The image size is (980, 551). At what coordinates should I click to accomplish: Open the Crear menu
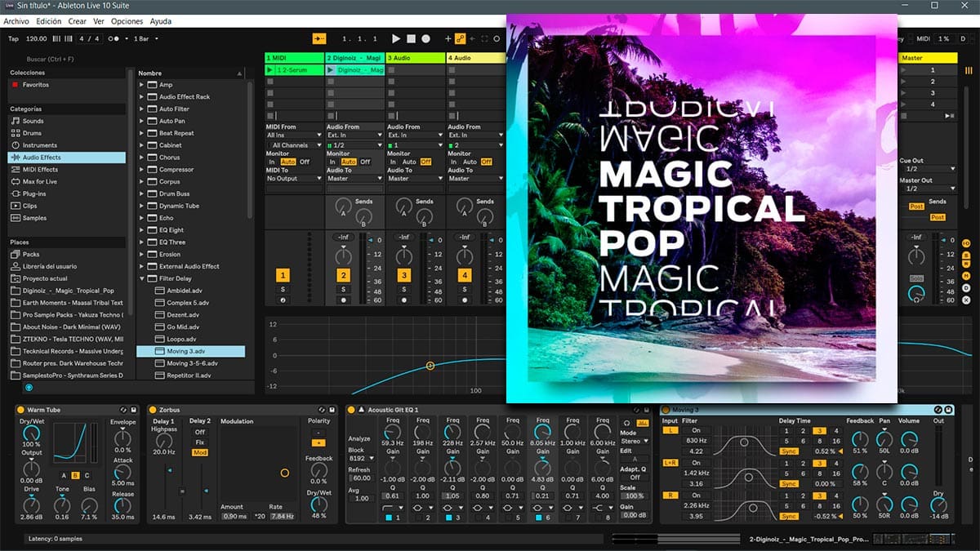coord(78,21)
